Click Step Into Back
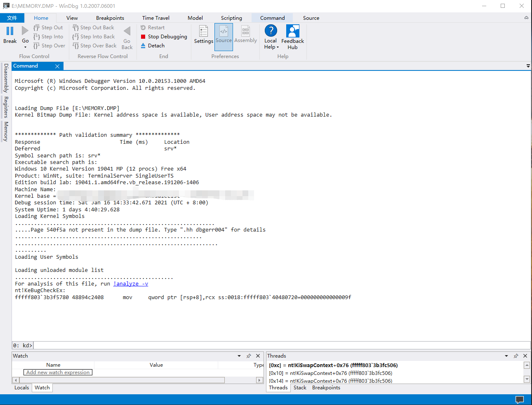The height and width of the screenshot is (405, 532). point(94,37)
